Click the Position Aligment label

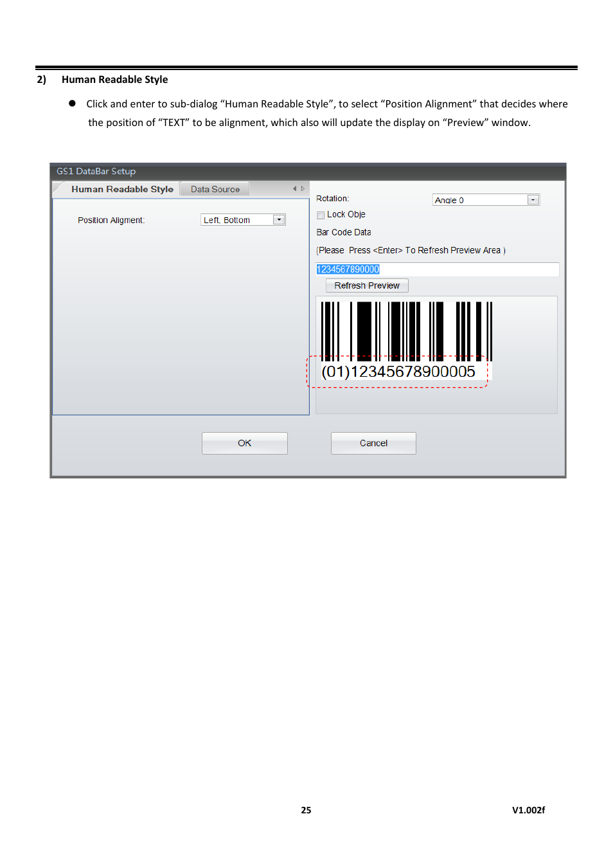click(x=111, y=220)
